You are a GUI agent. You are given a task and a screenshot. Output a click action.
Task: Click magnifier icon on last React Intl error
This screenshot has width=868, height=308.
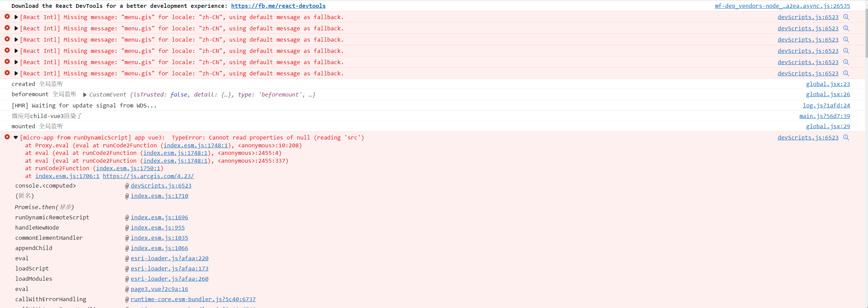(846, 73)
